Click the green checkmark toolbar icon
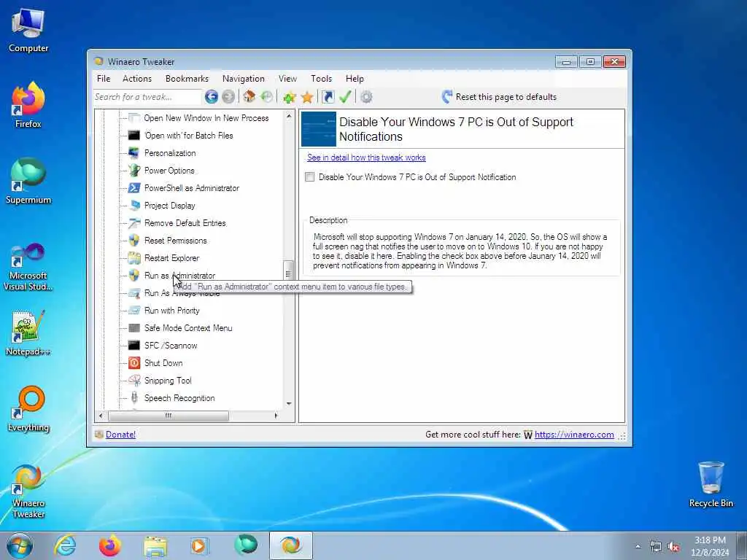The width and height of the screenshot is (747, 560). [x=345, y=97]
